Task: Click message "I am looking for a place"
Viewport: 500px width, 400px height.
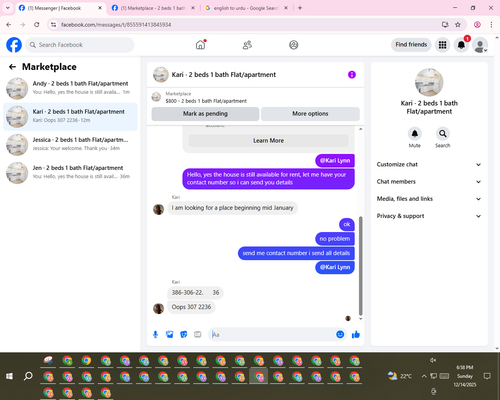Action: point(232,208)
